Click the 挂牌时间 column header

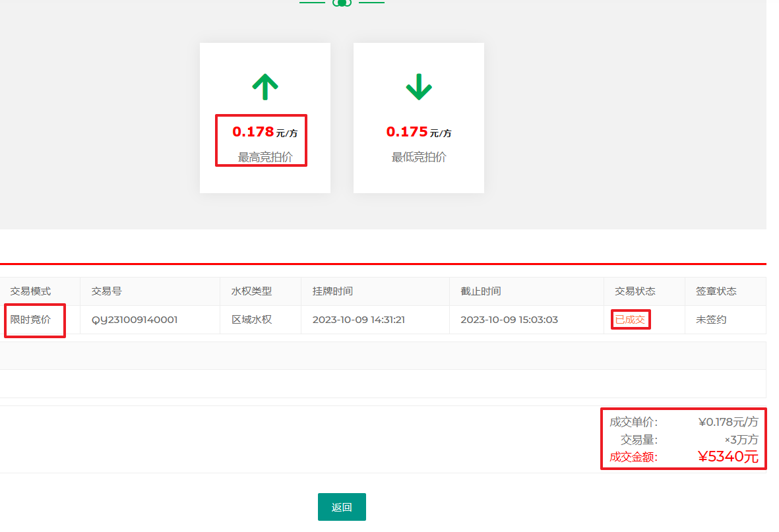tap(332, 291)
